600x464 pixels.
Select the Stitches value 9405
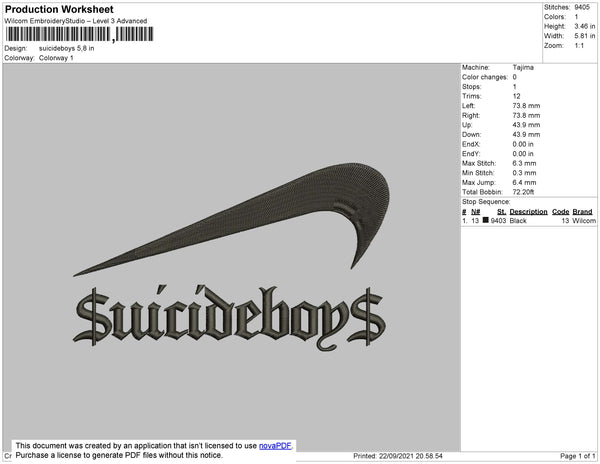click(582, 7)
